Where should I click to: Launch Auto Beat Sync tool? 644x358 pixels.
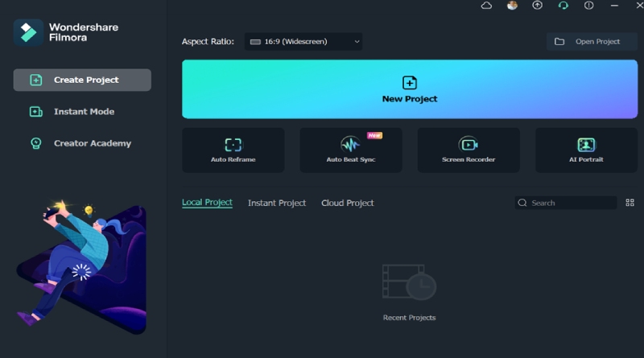(351, 150)
